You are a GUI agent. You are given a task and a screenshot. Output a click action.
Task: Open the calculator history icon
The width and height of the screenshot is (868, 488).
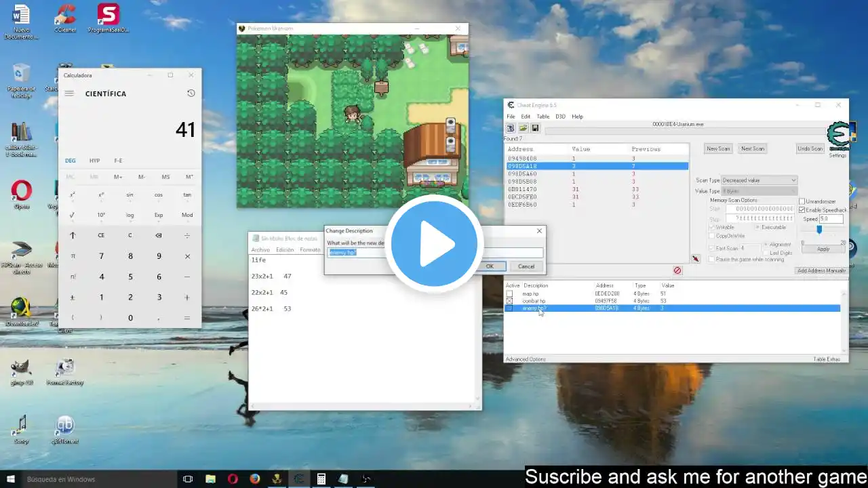pyautogui.click(x=191, y=94)
